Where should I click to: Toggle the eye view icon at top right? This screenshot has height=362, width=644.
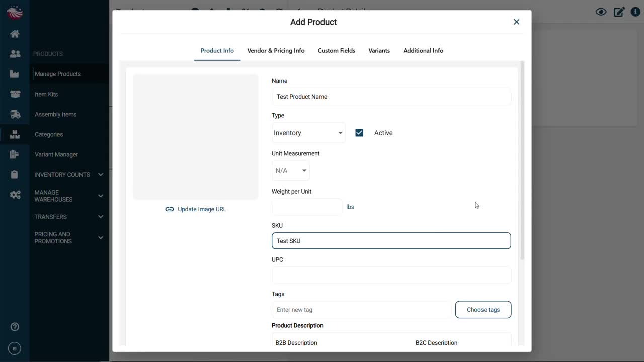coord(601,12)
